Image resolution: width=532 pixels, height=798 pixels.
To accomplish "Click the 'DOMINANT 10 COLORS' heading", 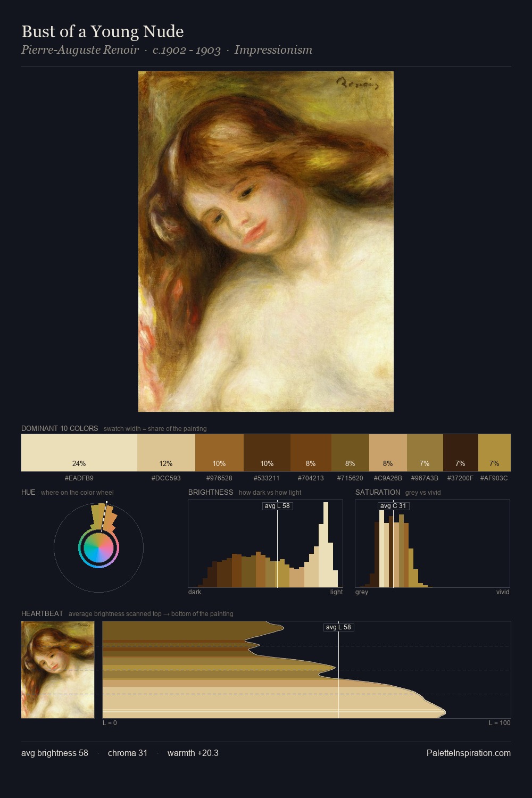I will tap(60, 428).
